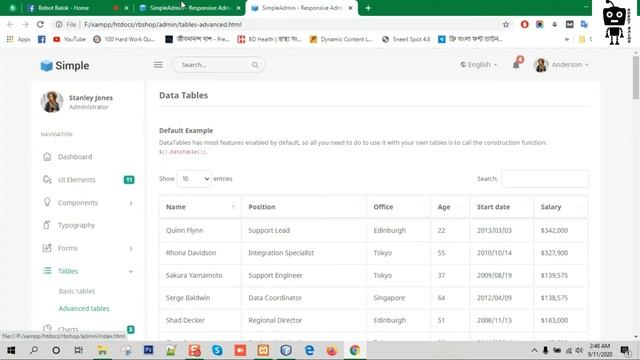Screen dimensions: 640x360
Task: Open Dynamic Content bookmark
Action: (x=341, y=39)
